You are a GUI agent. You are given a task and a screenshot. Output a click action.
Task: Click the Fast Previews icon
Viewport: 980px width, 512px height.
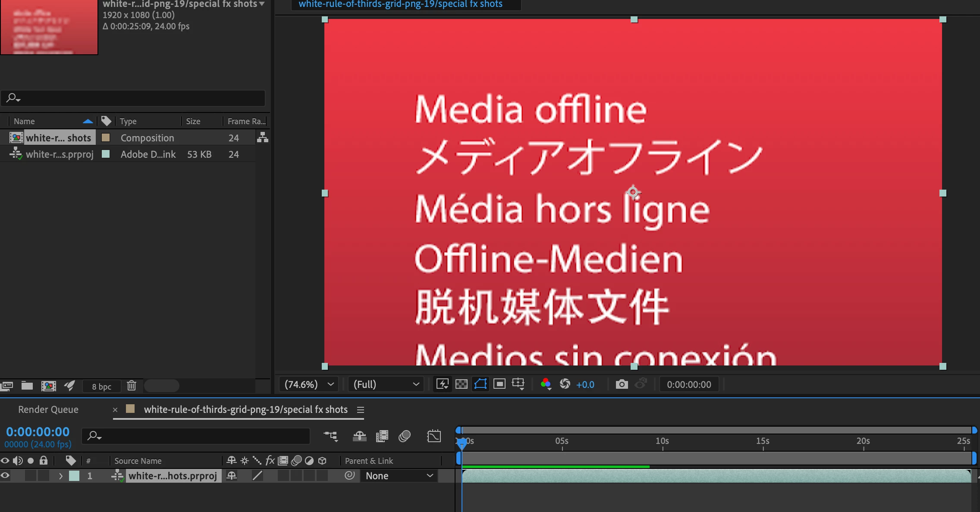(x=443, y=384)
